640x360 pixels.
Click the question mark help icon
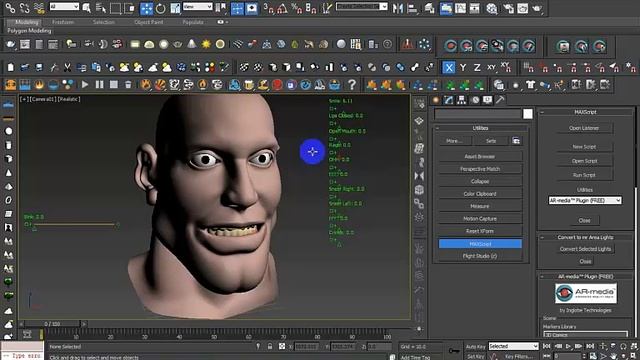(351, 84)
